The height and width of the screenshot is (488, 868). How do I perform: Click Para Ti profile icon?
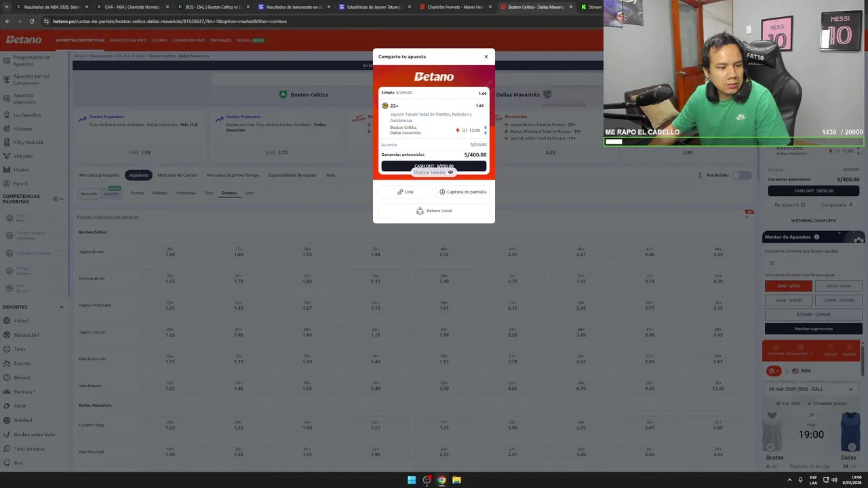pyautogui.click(x=7, y=184)
